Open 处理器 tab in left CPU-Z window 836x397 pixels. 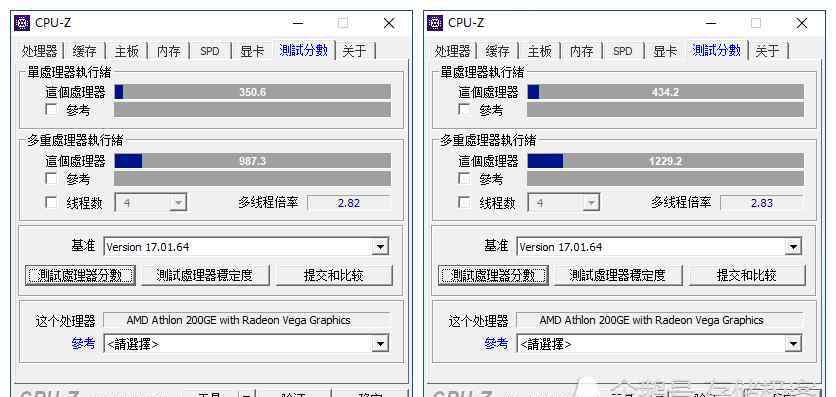(x=39, y=51)
